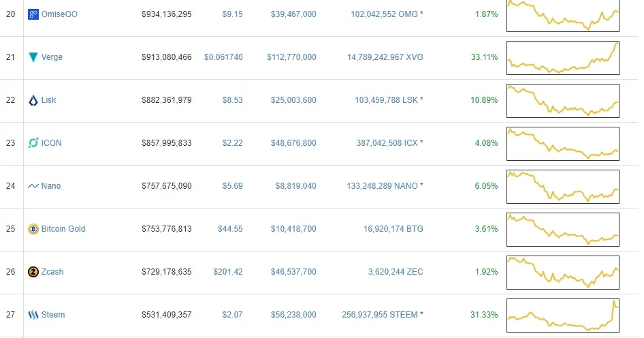
Task: Click the Steem logo icon
Action: coord(33,315)
